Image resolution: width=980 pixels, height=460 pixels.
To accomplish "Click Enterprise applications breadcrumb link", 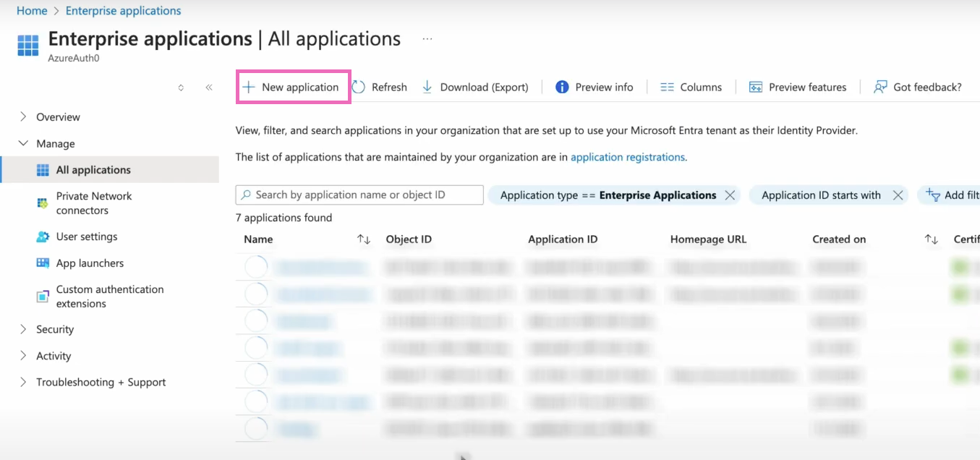I will (124, 11).
